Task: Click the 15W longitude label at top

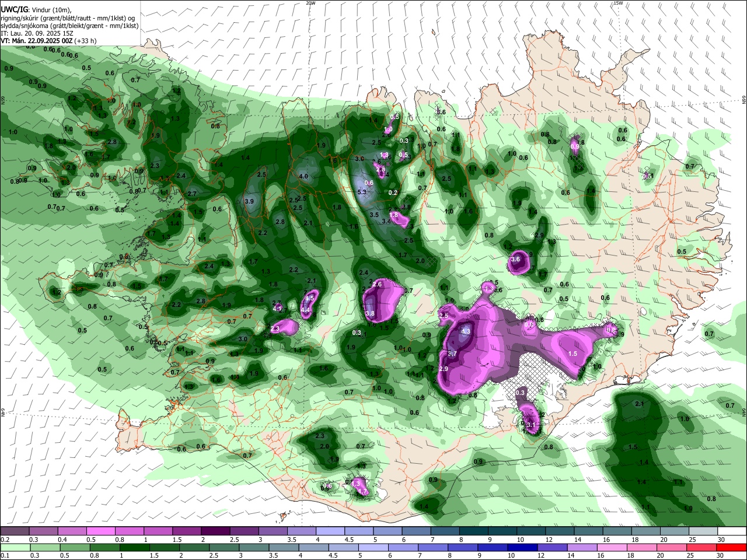Action: click(x=618, y=3)
